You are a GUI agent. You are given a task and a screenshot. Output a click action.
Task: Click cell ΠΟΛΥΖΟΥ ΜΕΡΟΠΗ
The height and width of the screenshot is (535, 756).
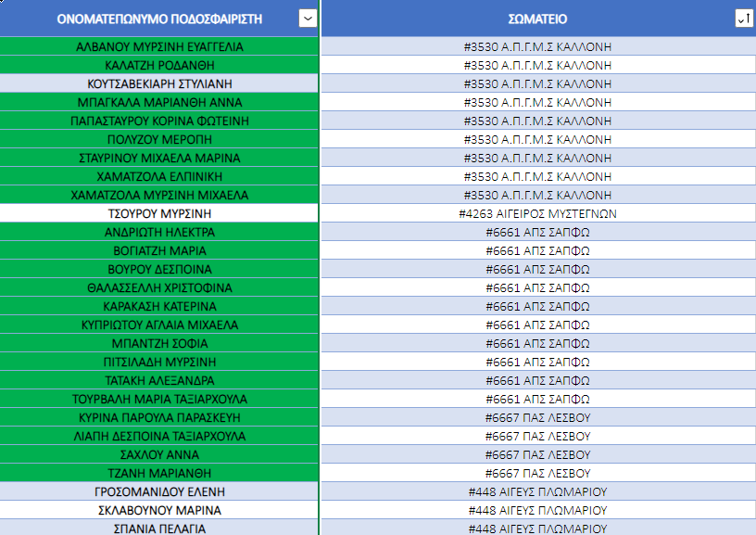click(x=159, y=139)
